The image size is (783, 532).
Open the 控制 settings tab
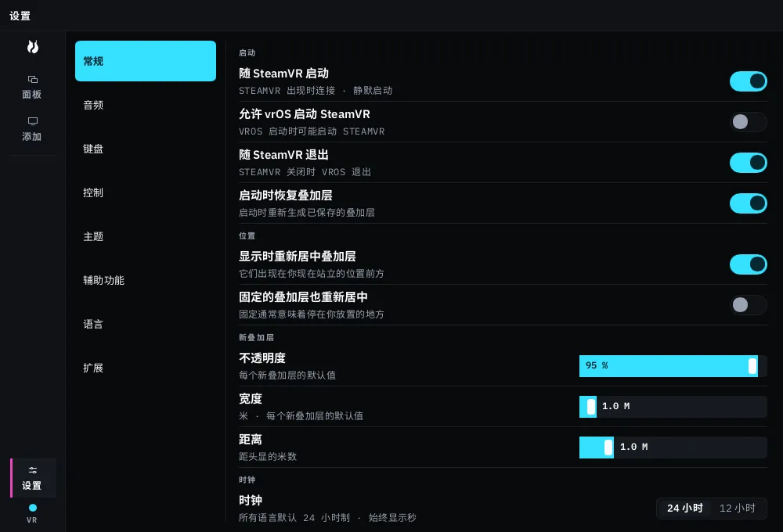click(x=146, y=192)
